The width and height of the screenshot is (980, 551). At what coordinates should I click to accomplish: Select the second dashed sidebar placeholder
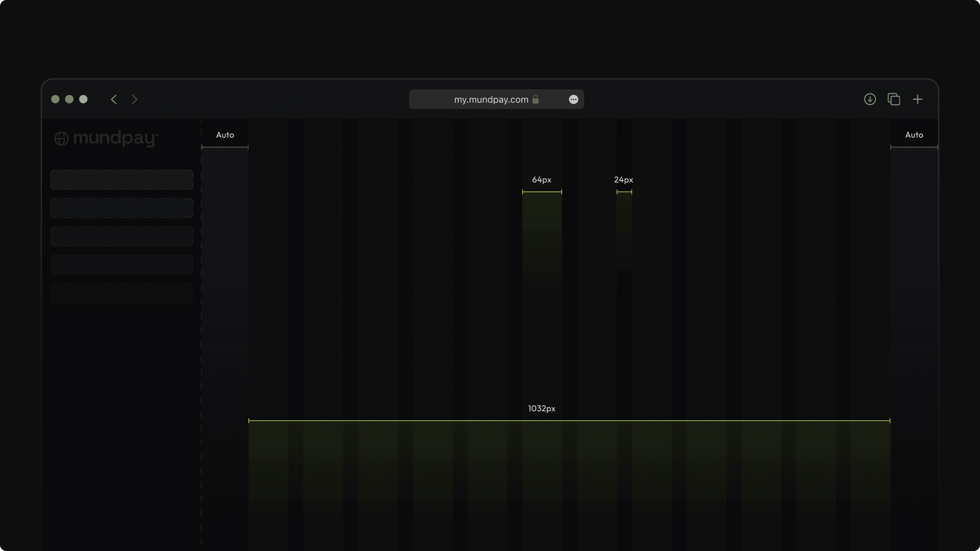pos(121,208)
